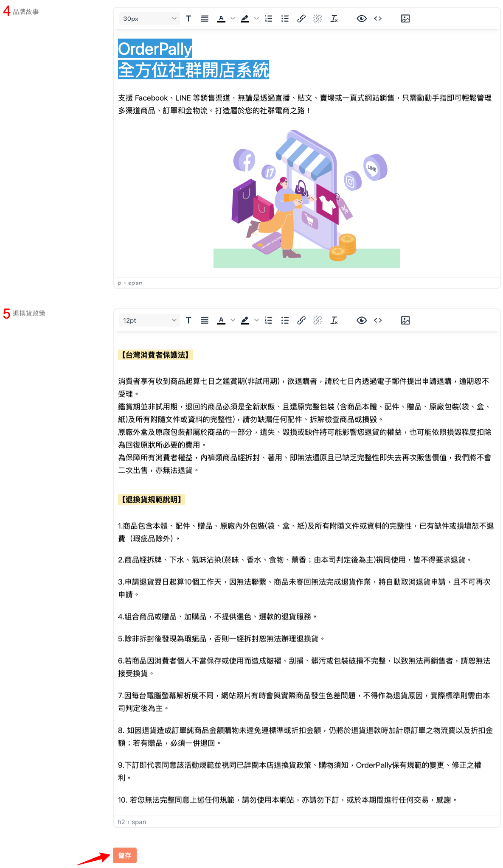Click the 【退換貨規範說明】 heading

point(152,499)
